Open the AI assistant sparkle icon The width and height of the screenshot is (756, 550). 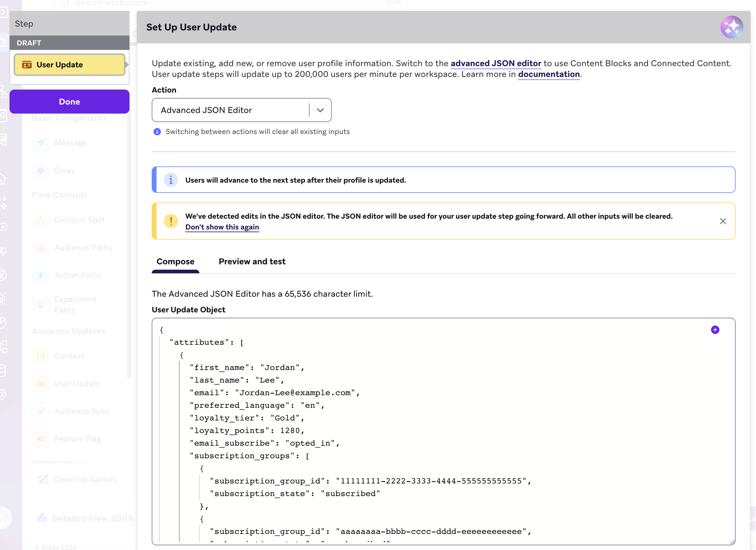[732, 27]
